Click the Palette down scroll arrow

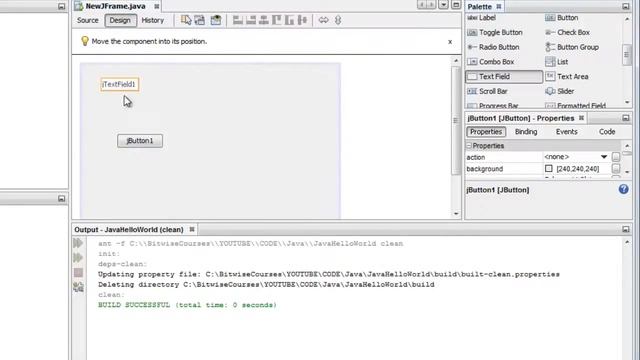[x=627, y=102]
